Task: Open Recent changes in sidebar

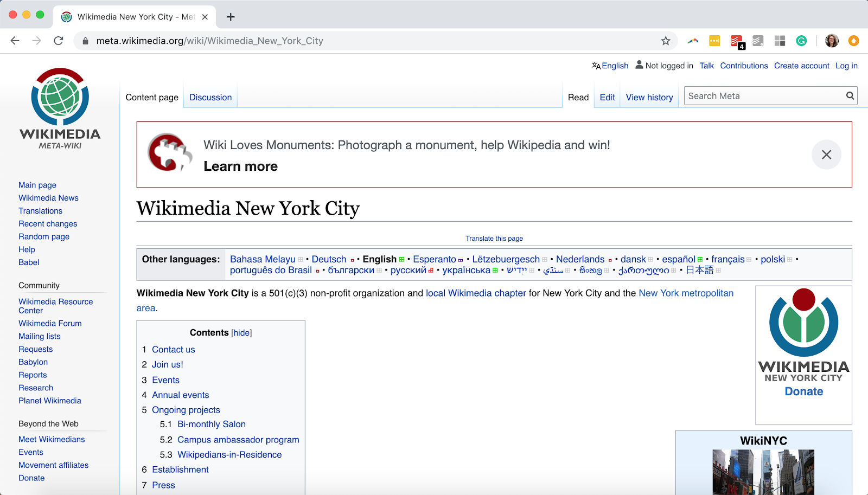Action: point(48,224)
